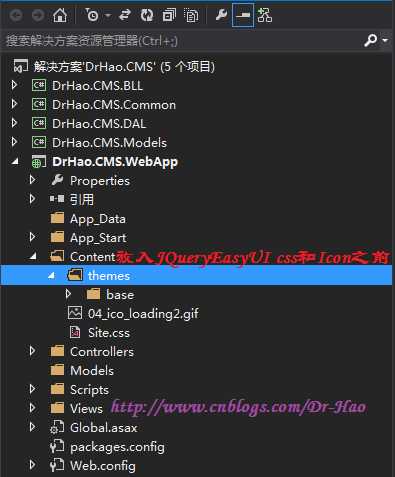Click C# icon of DrHao.CMS.BLL

tap(39, 85)
